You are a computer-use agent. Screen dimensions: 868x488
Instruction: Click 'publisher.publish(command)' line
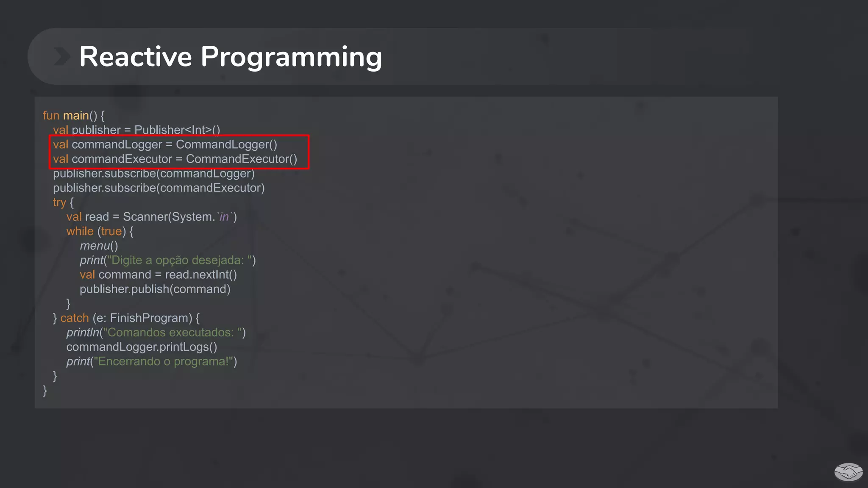(x=155, y=289)
